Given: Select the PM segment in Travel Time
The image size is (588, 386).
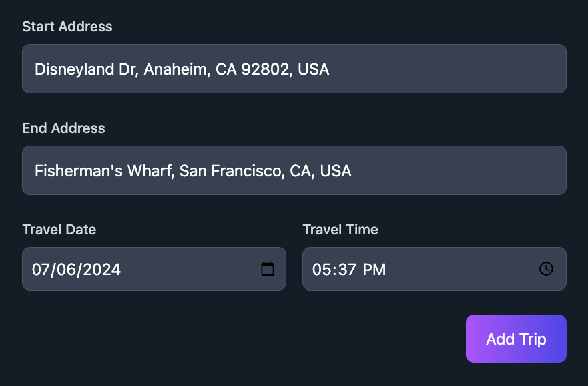Looking at the screenshot, I should [x=374, y=270].
